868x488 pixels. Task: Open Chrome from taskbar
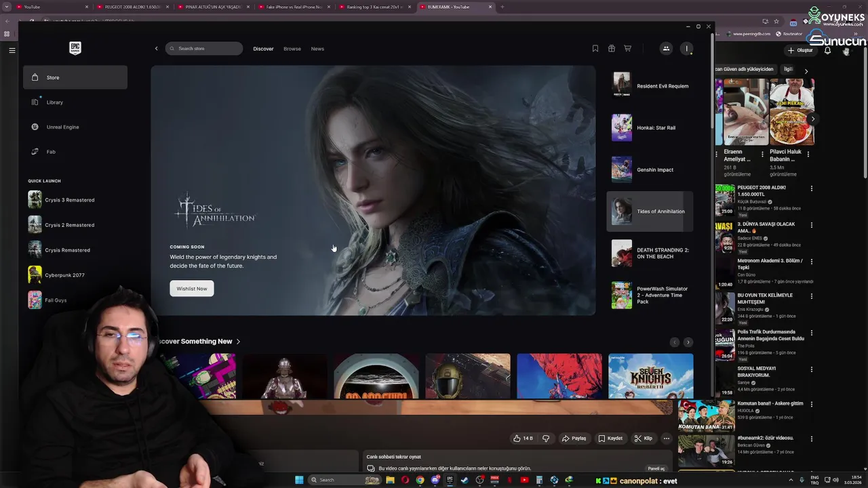coord(420,480)
